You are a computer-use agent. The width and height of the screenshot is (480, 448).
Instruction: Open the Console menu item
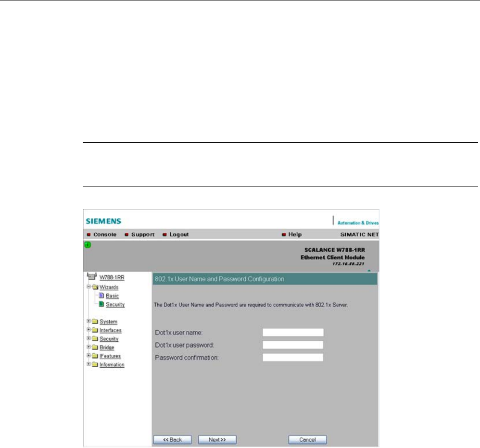(x=105, y=235)
